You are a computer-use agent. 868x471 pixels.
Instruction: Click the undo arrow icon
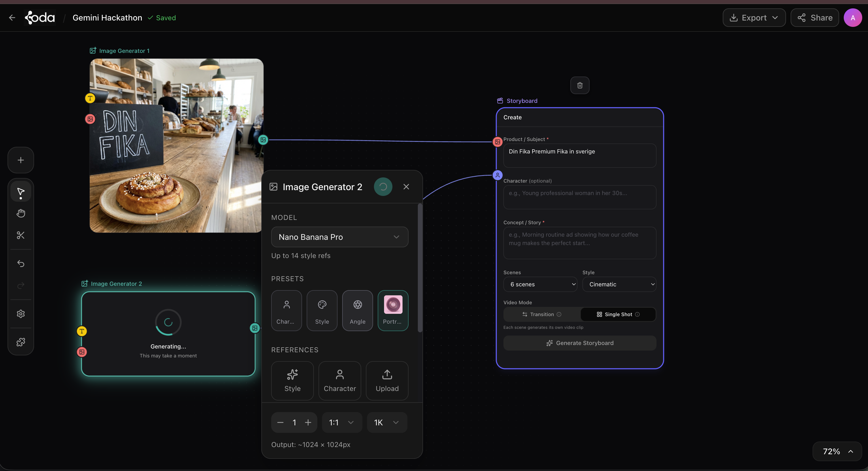pos(21,264)
